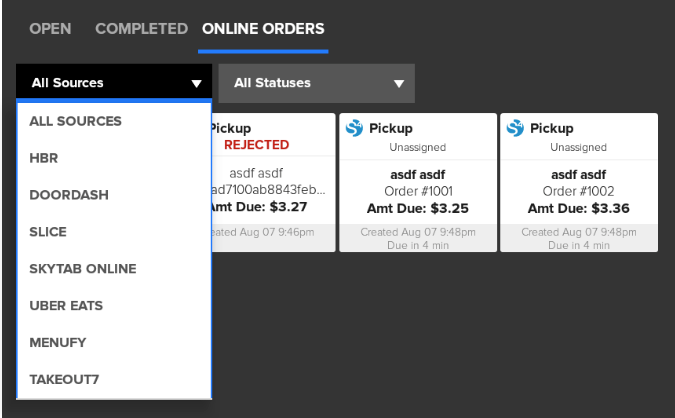Viewport: 675px width, 418px height.
Task: Click Skytab icon on Order #1001 card
Action: 354,128
